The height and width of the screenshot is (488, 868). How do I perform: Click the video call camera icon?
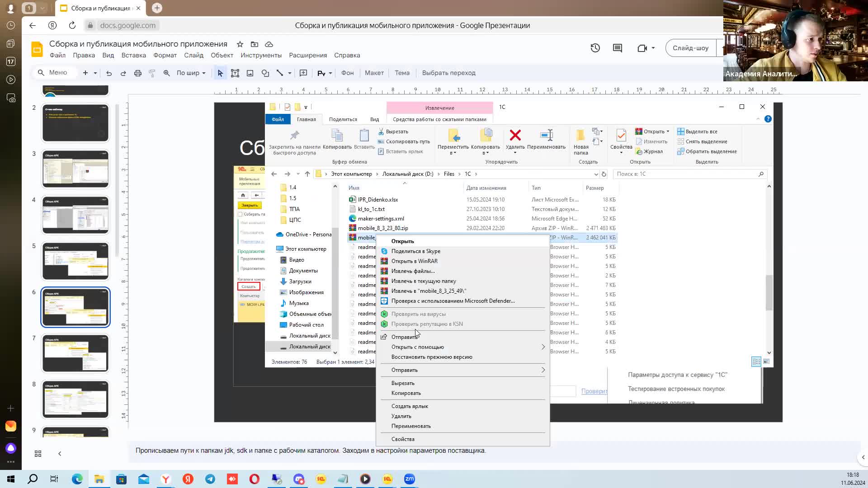[642, 48]
